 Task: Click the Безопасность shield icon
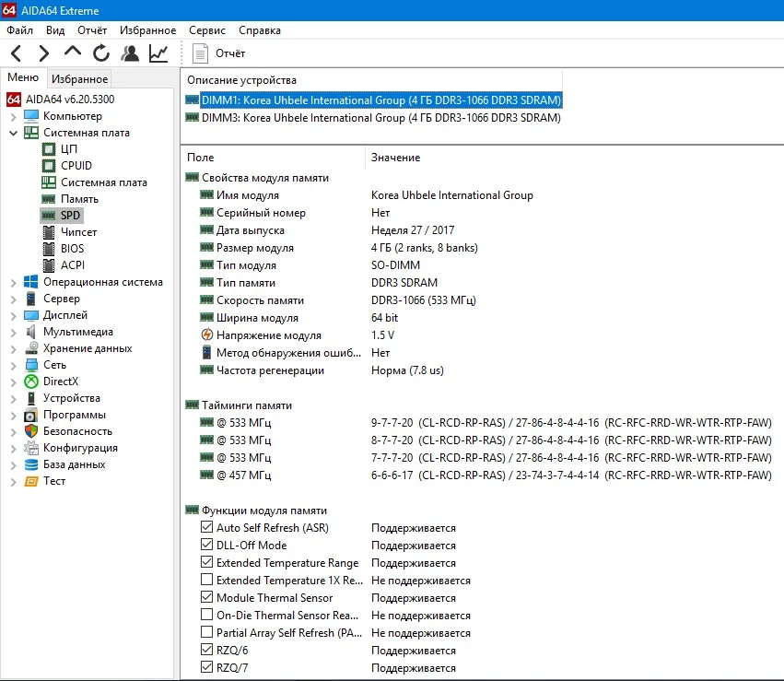click(x=31, y=431)
